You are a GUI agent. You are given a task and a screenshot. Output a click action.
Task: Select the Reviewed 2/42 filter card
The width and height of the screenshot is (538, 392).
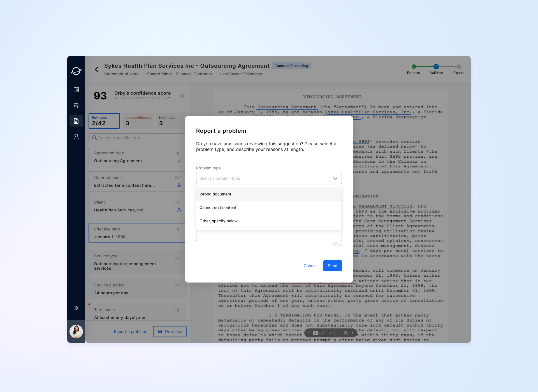[104, 121]
